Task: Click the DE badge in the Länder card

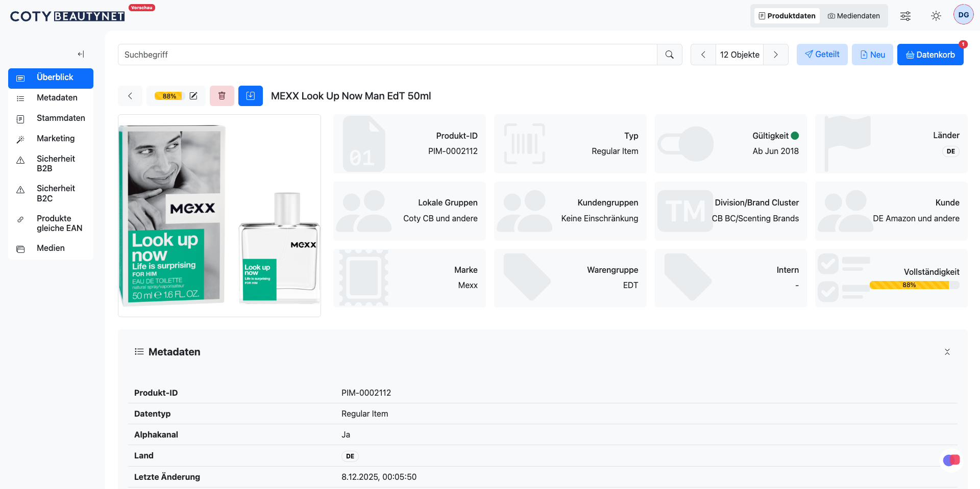Action: point(950,151)
